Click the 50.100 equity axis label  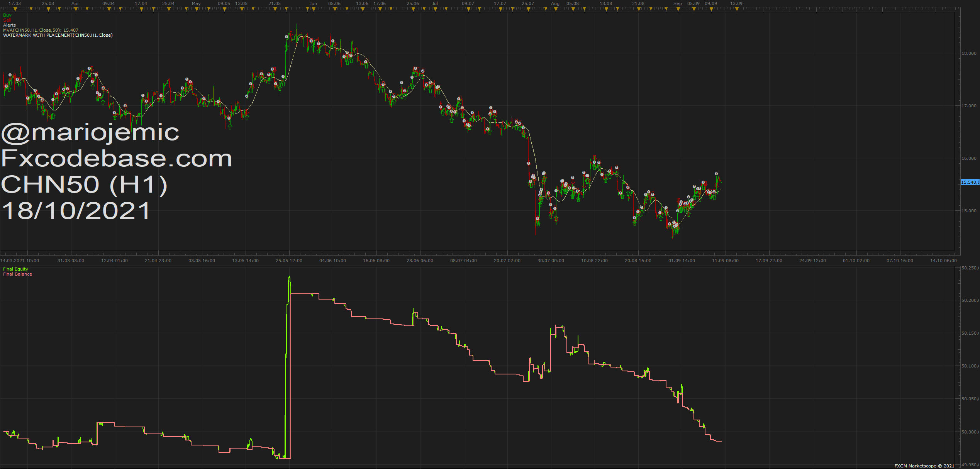970,366
